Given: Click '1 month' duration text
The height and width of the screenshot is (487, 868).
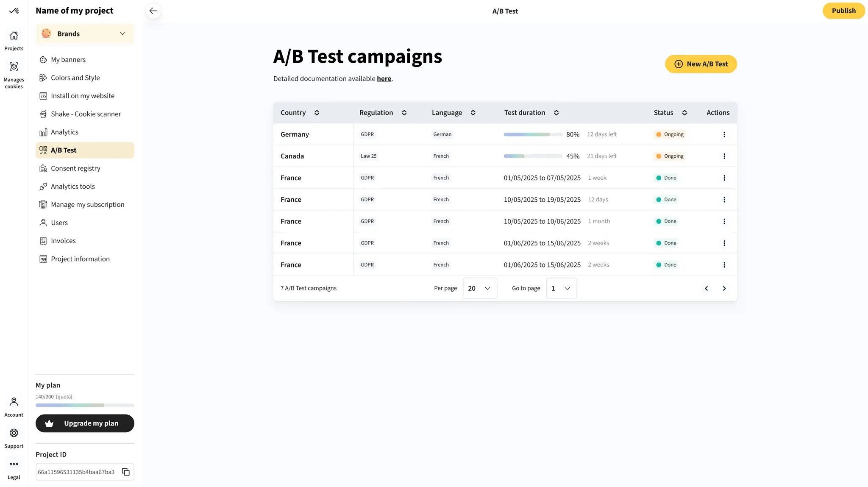Looking at the screenshot, I should [599, 221].
